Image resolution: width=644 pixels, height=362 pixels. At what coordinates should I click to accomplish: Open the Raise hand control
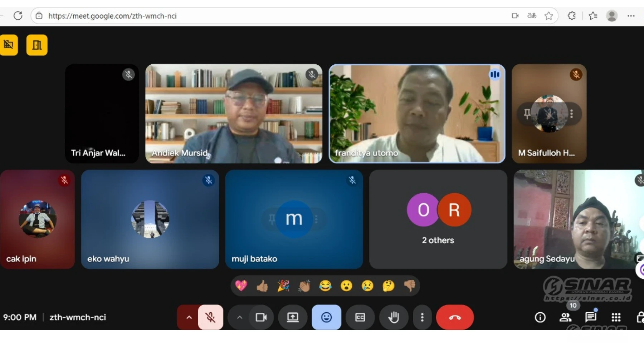(x=394, y=317)
